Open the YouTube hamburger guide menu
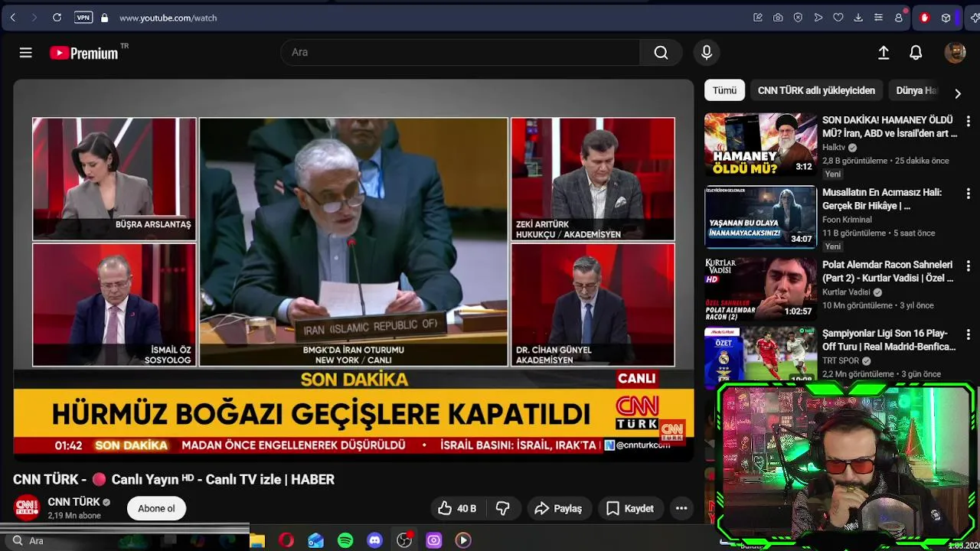The height and width of the screenshot is (551, 980). coord(26,52)
